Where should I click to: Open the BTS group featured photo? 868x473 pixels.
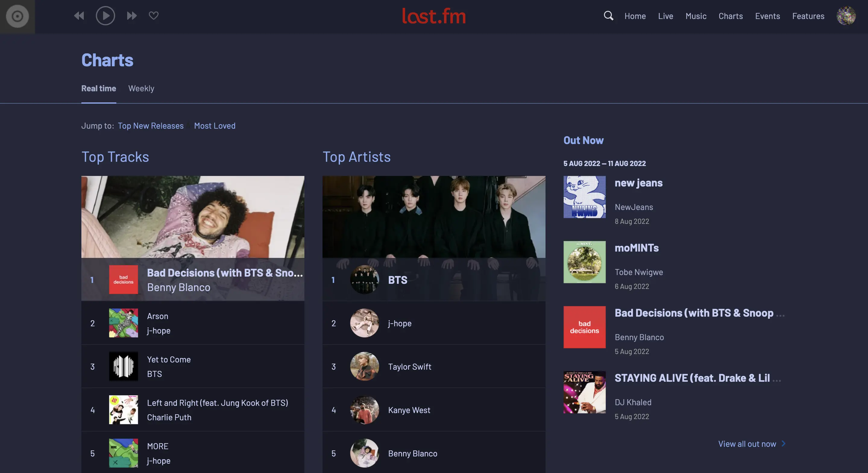(434, 217)
